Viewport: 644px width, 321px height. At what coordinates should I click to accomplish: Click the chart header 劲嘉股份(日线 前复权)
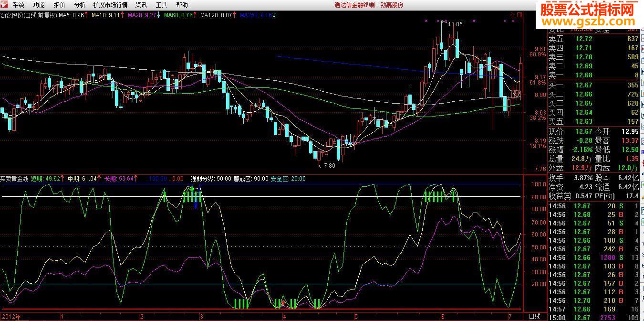point(29,15)
